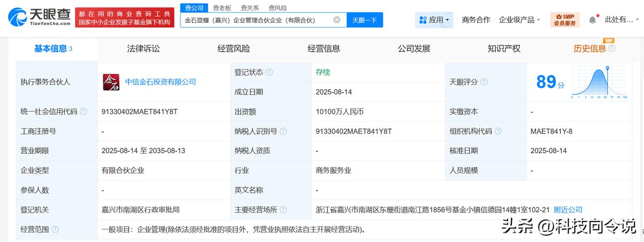The width and height of the screenshot is (644, 242).
Task: Open the 中信金石投资有限公司 link
Action: pyautogui.click(x=161, y=82)
